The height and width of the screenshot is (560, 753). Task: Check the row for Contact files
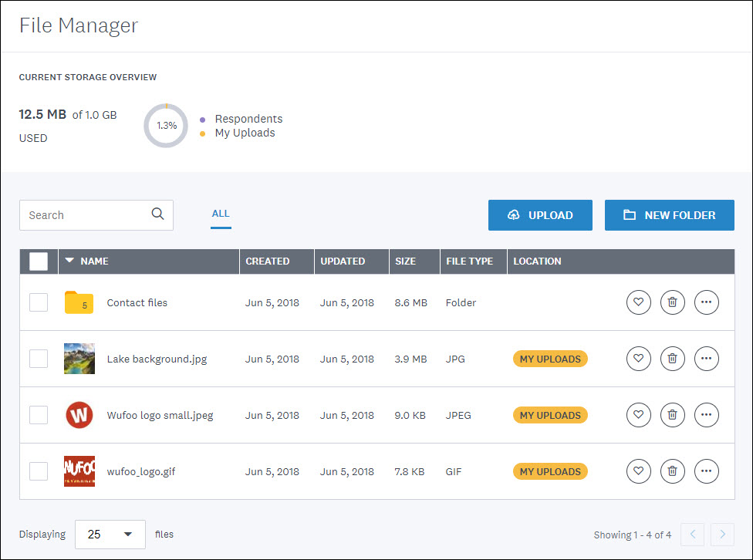pos(38,302)
